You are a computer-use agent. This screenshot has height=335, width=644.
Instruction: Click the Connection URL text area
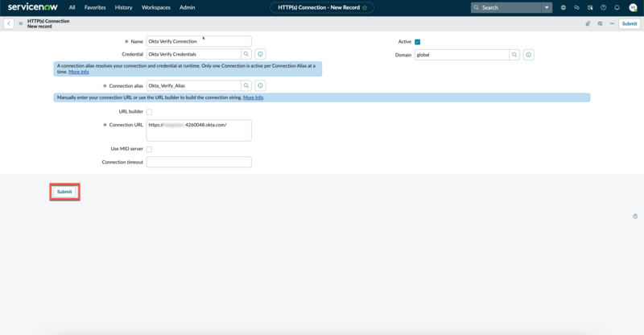(x=199, y=130)
